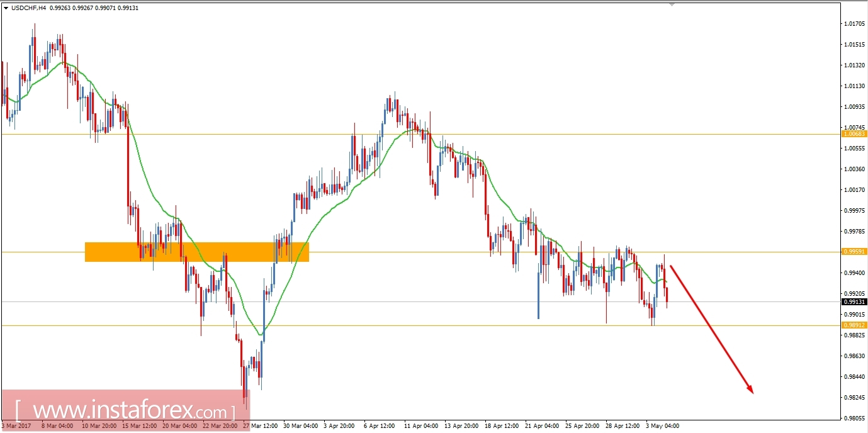Viewport: 868px width, 433px height.
Task: Click the 1.00935 price axis label
Action: pyautogui.click(x=855, y=107)
